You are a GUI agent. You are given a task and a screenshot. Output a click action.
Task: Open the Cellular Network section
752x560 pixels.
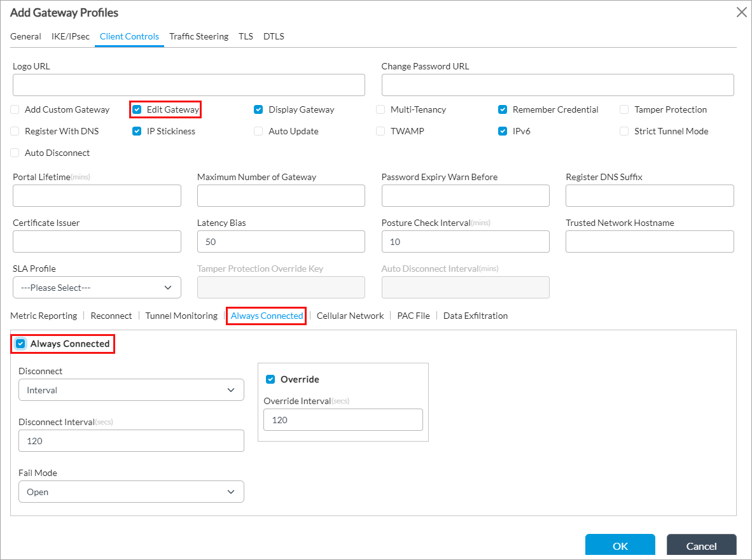350,316
